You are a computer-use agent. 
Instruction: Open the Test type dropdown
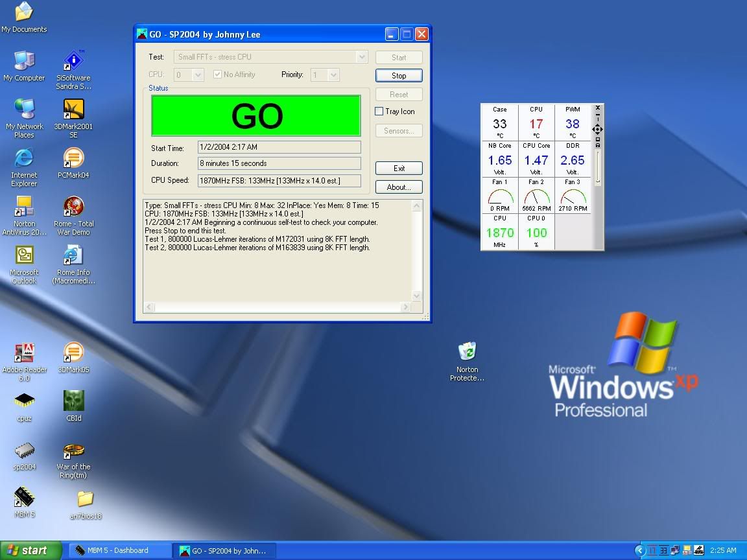(362, 57)
